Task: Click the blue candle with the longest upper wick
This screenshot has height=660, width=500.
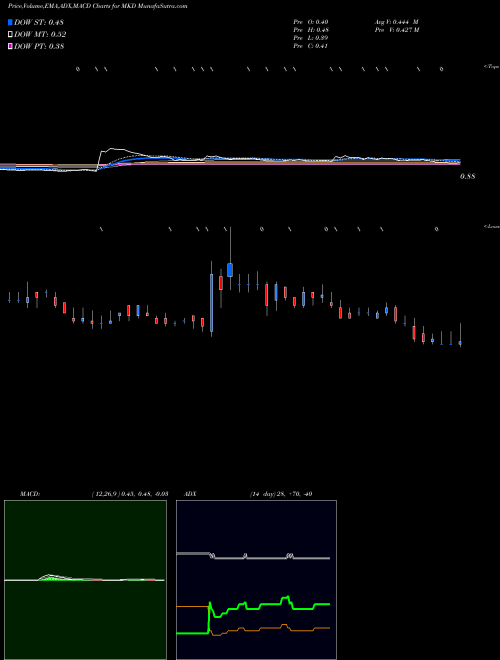Action: coord(230,270)
